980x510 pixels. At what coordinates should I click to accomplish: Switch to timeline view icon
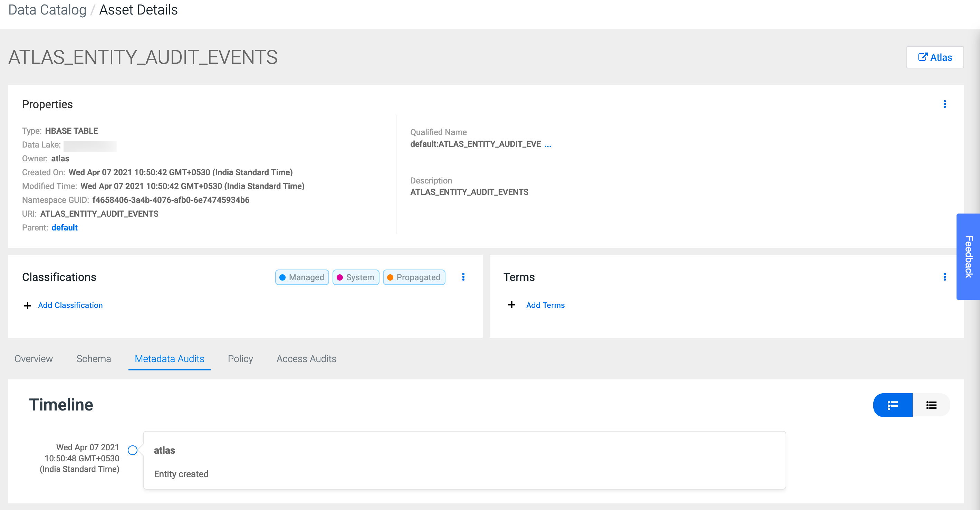(893, 405)
